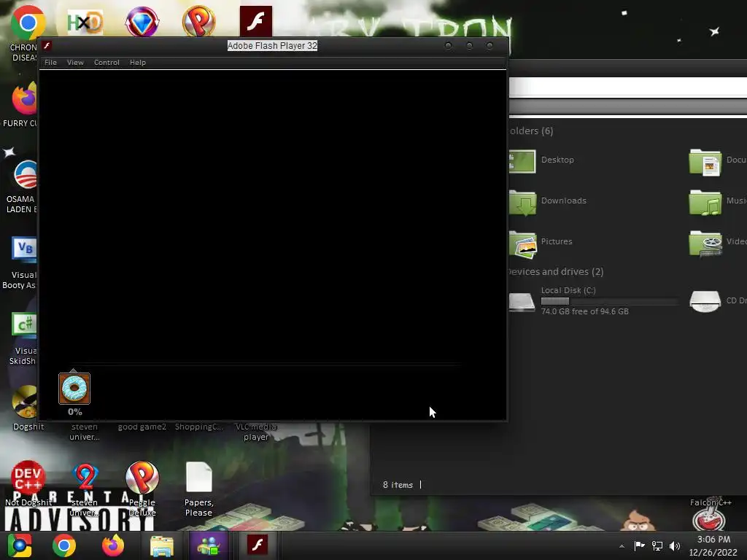The width and height of the screenshot is (747, 560).
Task: Select the steven univer... icon below Flash window
Action: (85, 432)
